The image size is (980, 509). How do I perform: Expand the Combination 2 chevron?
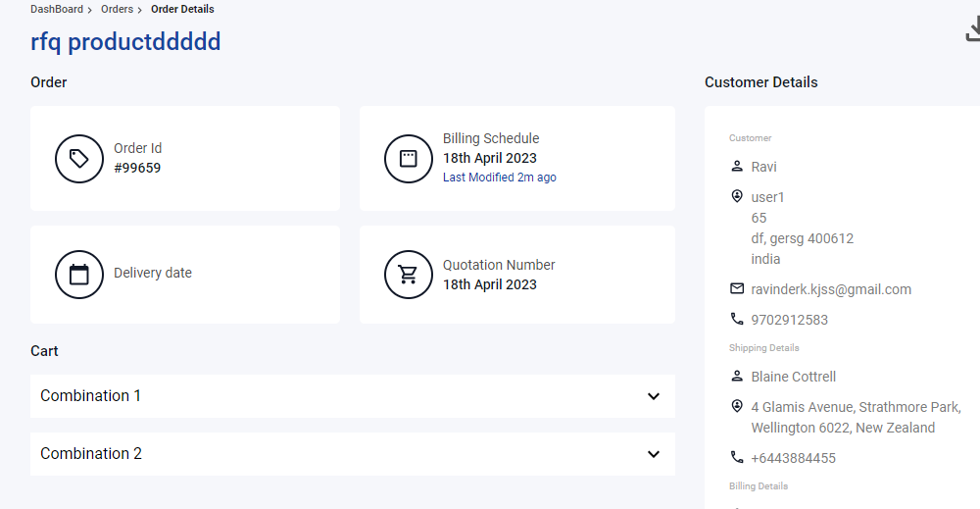pos(653,454)
